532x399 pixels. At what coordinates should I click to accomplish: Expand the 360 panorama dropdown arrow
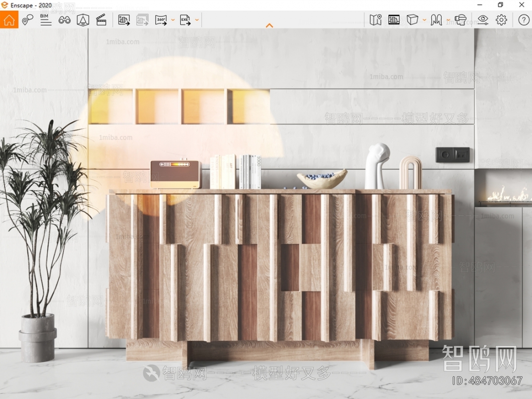(173, 20)
